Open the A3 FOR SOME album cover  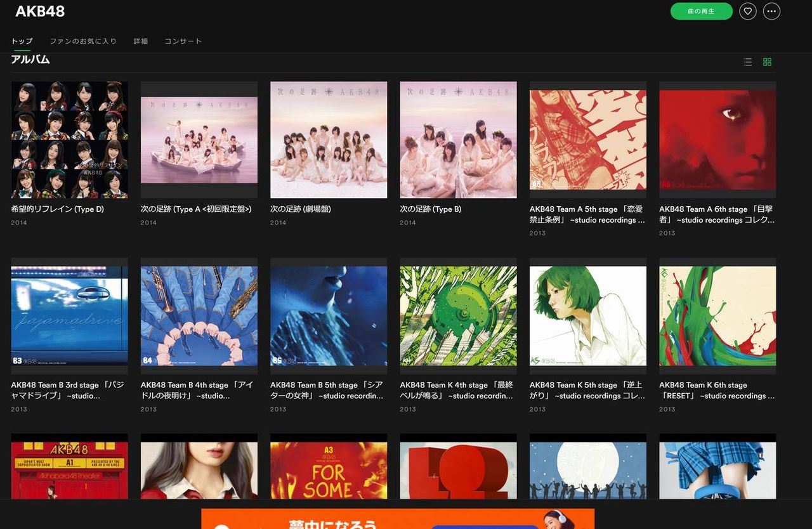tap(329, 466)
